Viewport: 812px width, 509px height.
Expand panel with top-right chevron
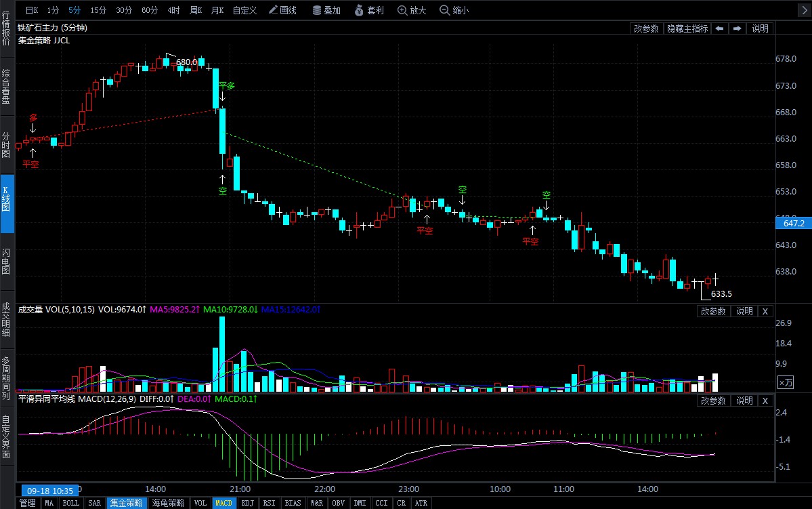(x=805, y=10)
